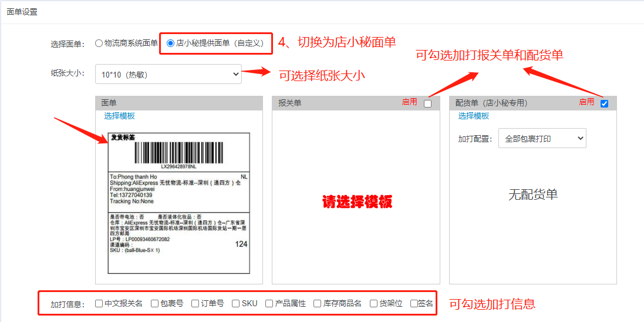644x322 pixels.
Task: Select 物流商系统面单 radio button
Action: point(99,43)
